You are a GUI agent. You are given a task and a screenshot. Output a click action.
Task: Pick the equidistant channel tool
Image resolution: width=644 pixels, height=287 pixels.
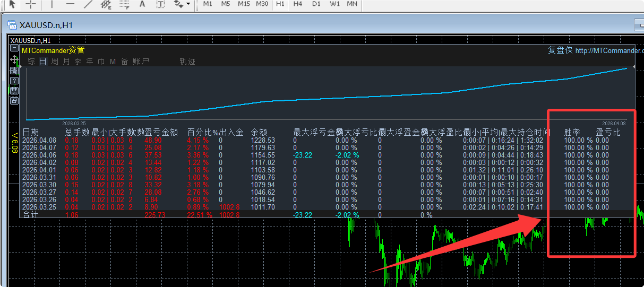point(106,4)
